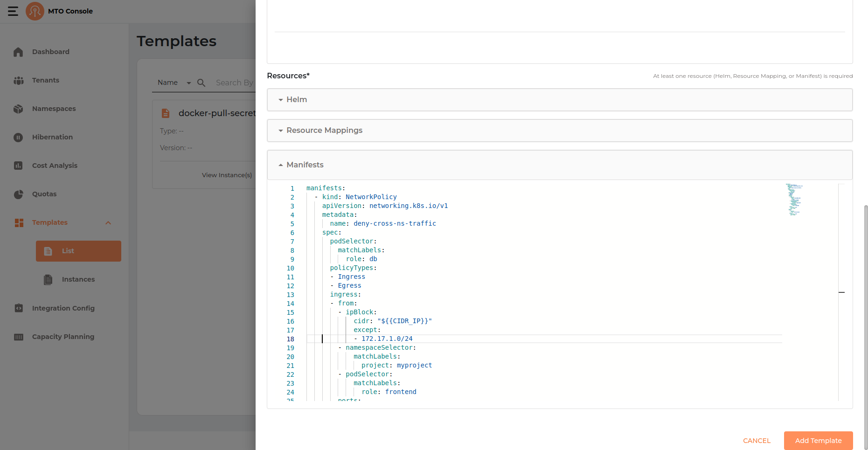Image resolution: width=868 pixels, height=450 pixels.
Task: Open the hamburger navigation menu
Action: (x=13, y=11)
